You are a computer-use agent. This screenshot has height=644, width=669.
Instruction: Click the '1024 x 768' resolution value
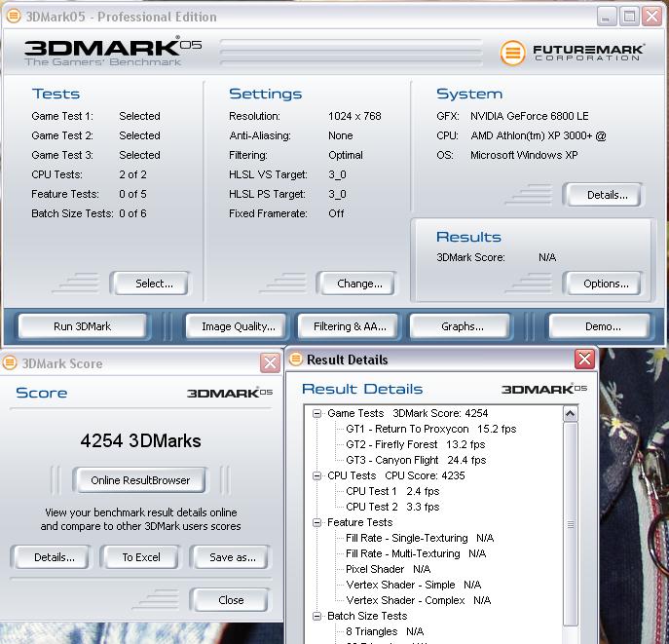point(354,116)
